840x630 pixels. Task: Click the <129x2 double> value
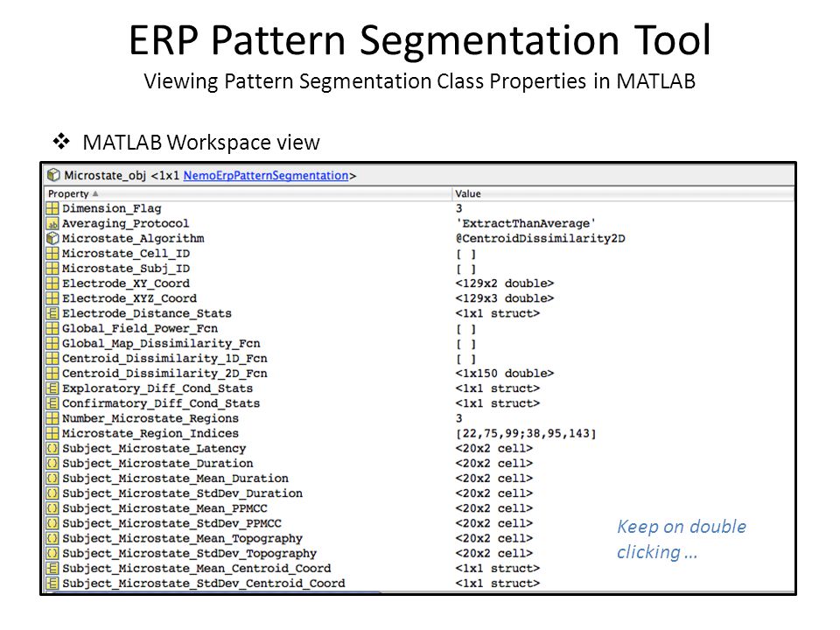(505, 283)
